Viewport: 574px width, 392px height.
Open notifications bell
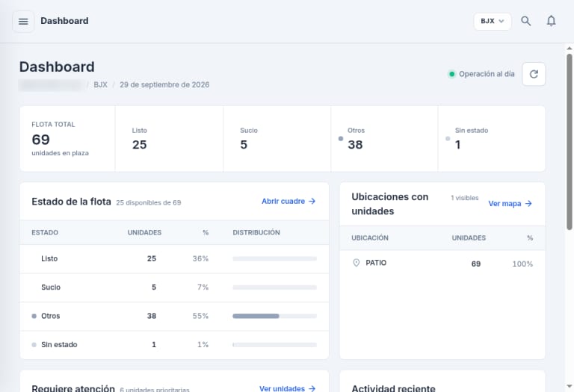(552, 21)
